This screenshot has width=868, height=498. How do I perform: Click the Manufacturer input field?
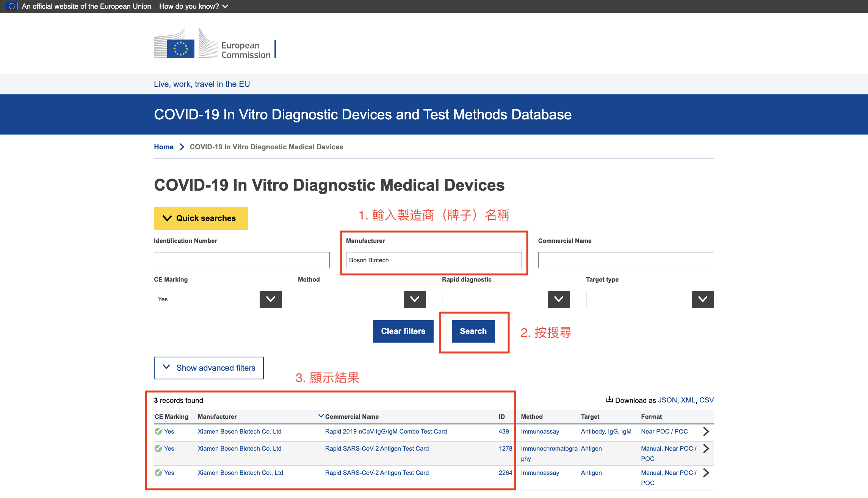tap(433, 260)
